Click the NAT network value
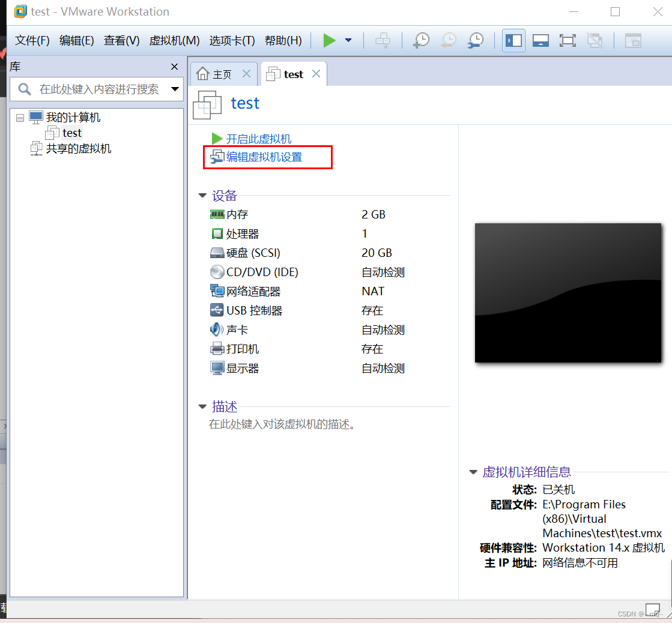672x623 pixels. (x=373, y=291)
